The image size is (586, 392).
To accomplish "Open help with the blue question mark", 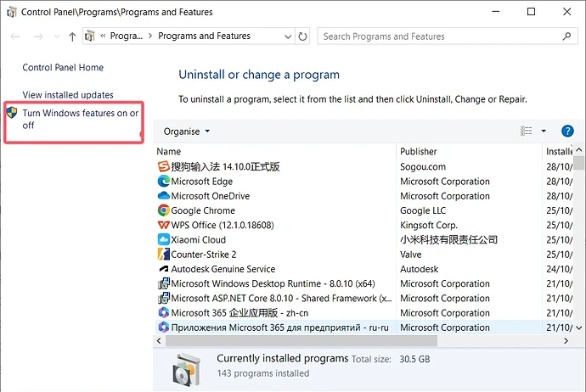I will (568, 132).
